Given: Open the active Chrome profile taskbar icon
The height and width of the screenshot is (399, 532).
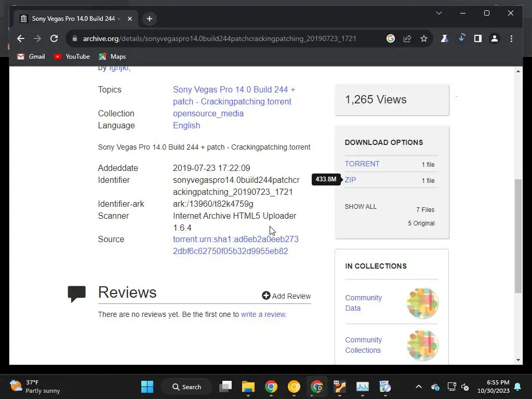Looking at the screenshot, I should (x=317, y=387).
